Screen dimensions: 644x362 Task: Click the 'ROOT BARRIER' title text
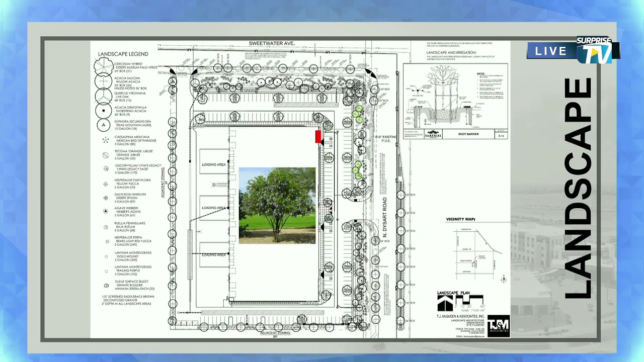point(469,135)
